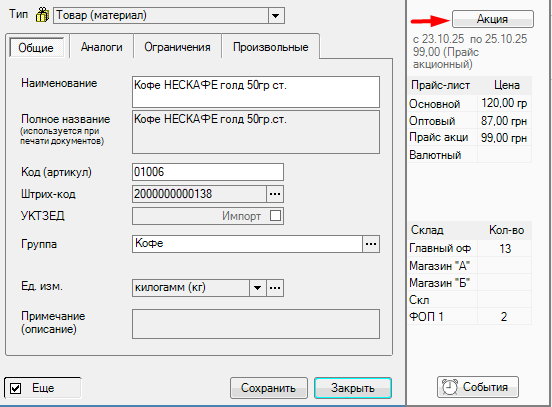552x407 pixels.
Task: Select the Прайс акци price row
Action: tap(470, 138)
